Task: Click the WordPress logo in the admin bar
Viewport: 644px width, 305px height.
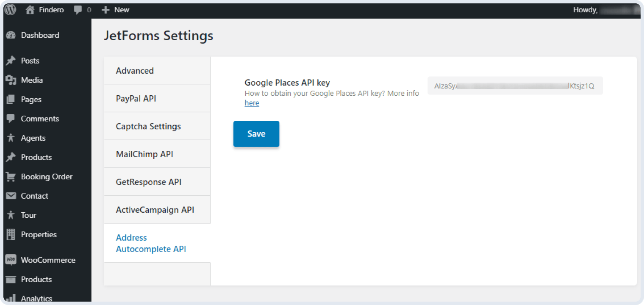Action: coord(9,9)
